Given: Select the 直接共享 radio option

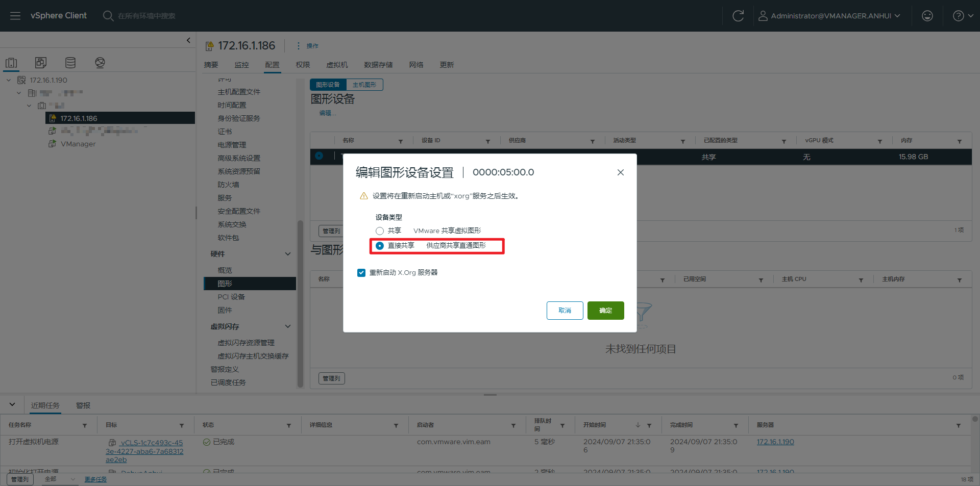Looking at the screenshot, I should [x=380, y=246].
